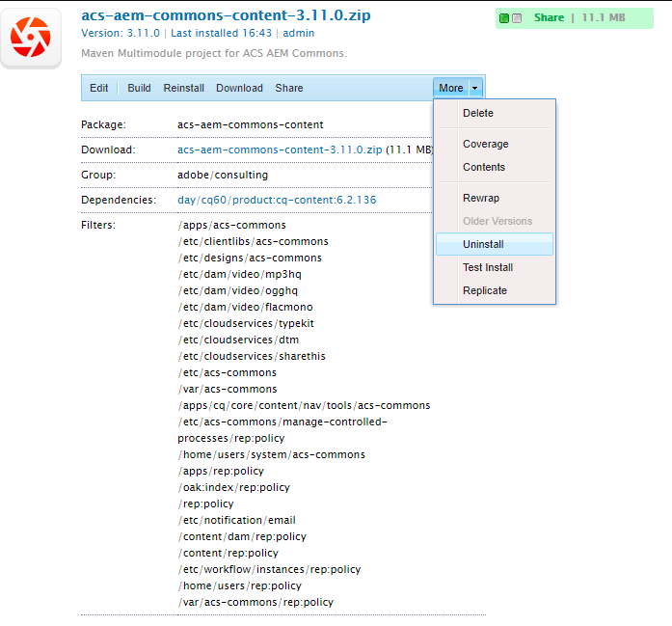Click the Filters: label
The height and width of the screenshot is (626, 672).
[x=98, y=225]
